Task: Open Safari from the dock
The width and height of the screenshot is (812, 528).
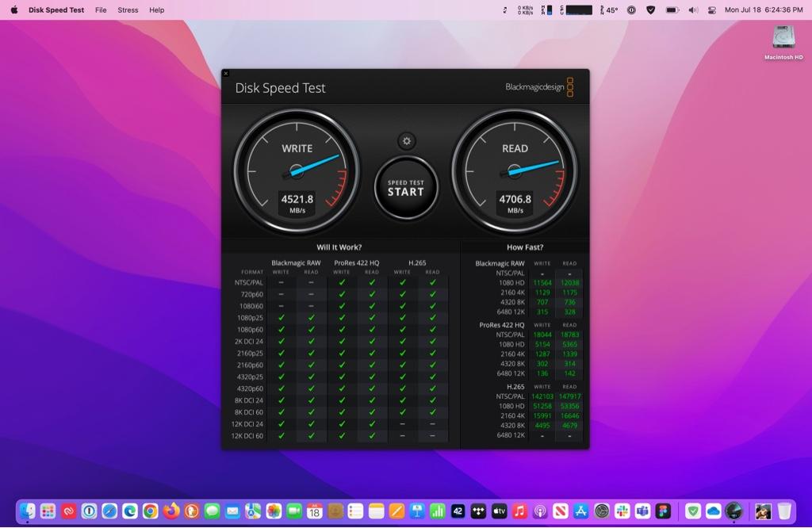Action: [x=109, y=511]
